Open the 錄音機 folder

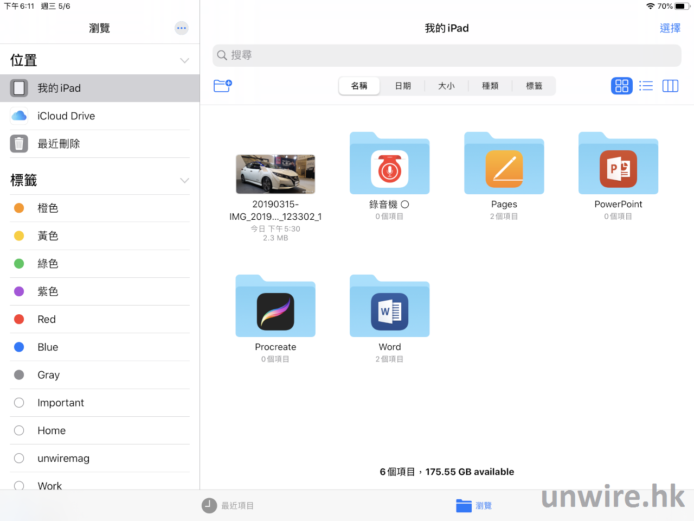coord(389,165)
